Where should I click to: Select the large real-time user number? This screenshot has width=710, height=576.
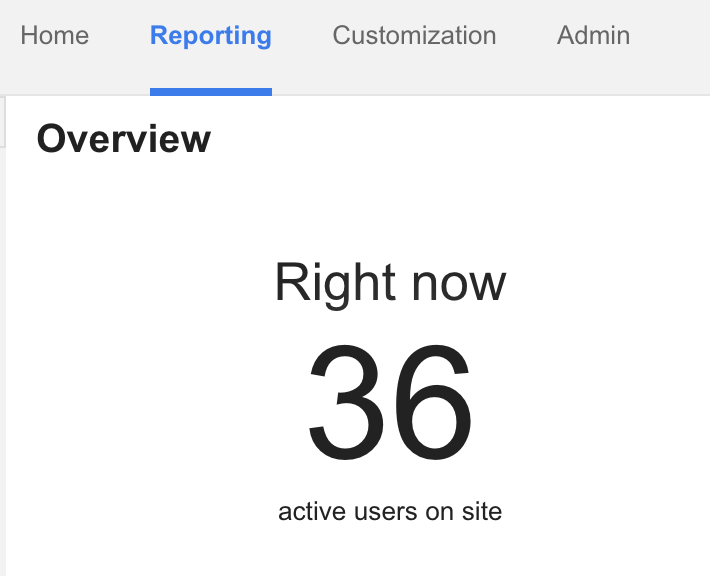[x=390, y=400]
